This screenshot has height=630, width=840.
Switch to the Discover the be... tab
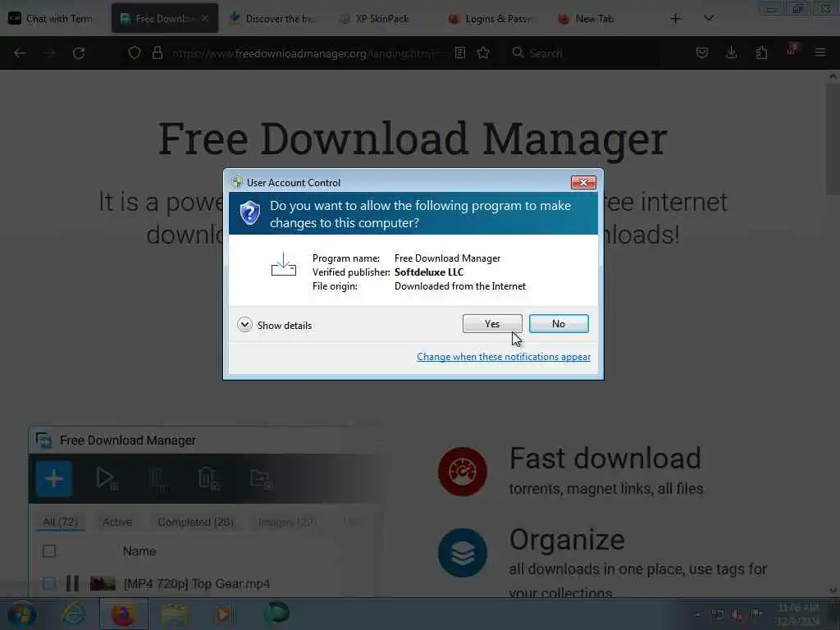click(x=273, y=19)
